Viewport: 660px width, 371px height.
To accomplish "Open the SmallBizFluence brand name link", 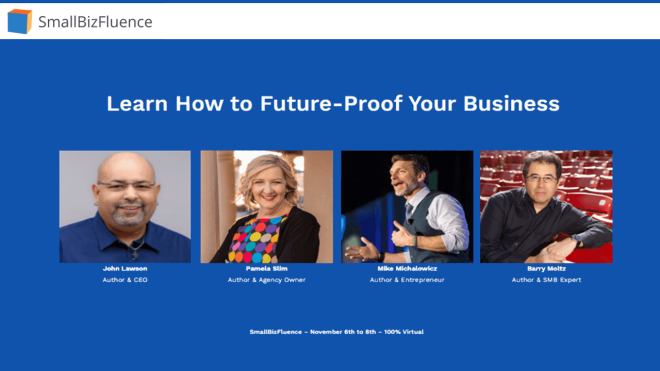I will pyautogui.click(x=95, y=22).
